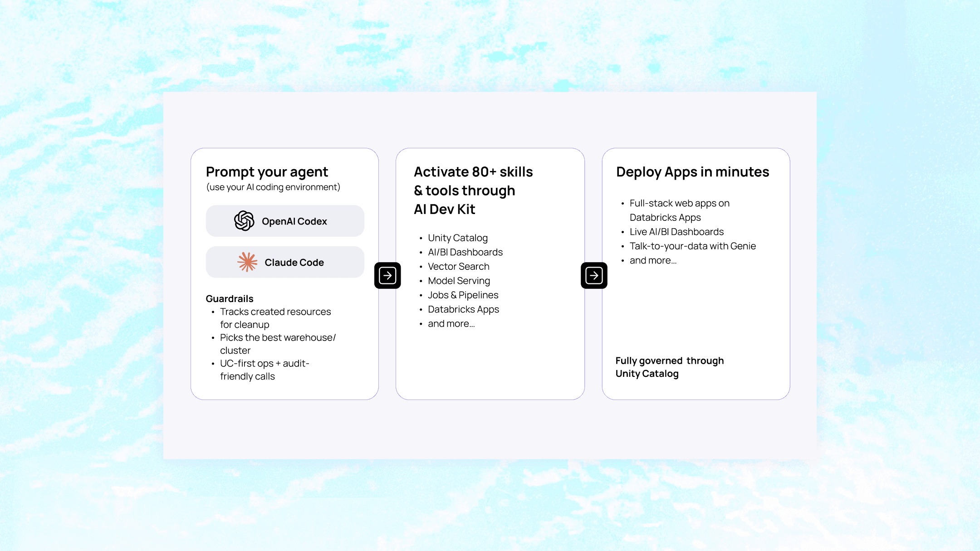
Task: Click the 'AI/BI Dashboards' bullet in skills list
Action: (x=465, y=252)
